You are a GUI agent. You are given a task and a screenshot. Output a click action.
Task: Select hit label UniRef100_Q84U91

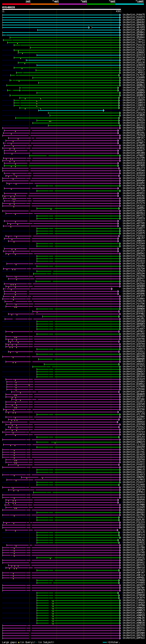(x=134, y=25)
